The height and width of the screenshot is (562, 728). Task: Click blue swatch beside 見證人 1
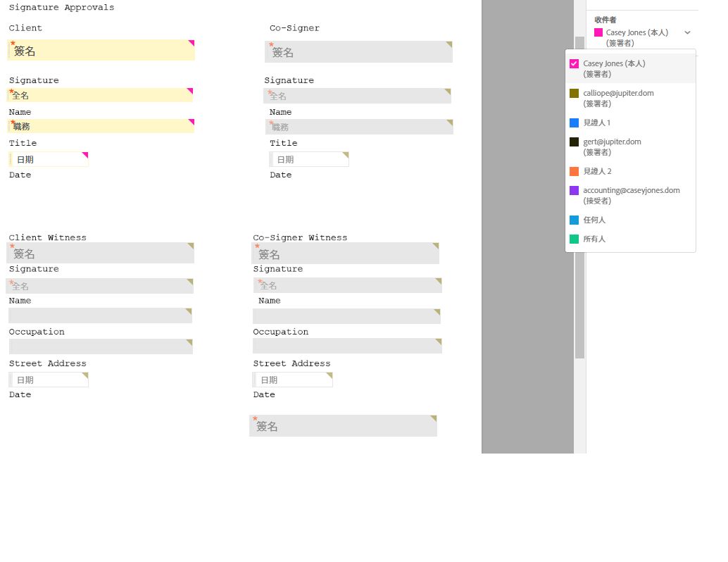[575, 123]
